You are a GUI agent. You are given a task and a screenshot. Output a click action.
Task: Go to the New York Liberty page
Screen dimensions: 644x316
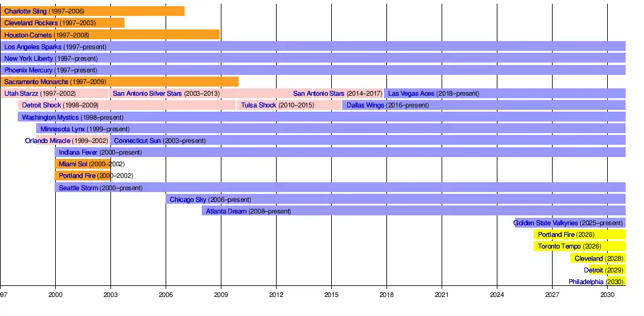[x=28, y=58]
